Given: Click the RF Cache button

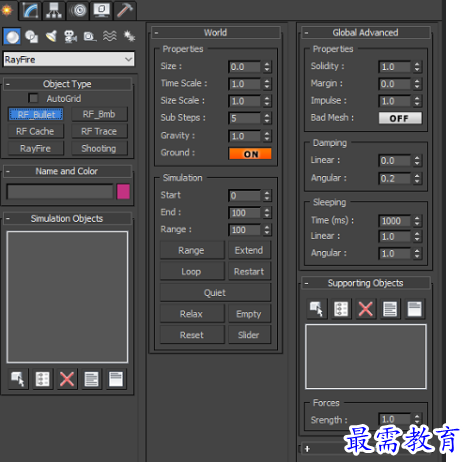Looking at the screenshot, I should [36, 131].
